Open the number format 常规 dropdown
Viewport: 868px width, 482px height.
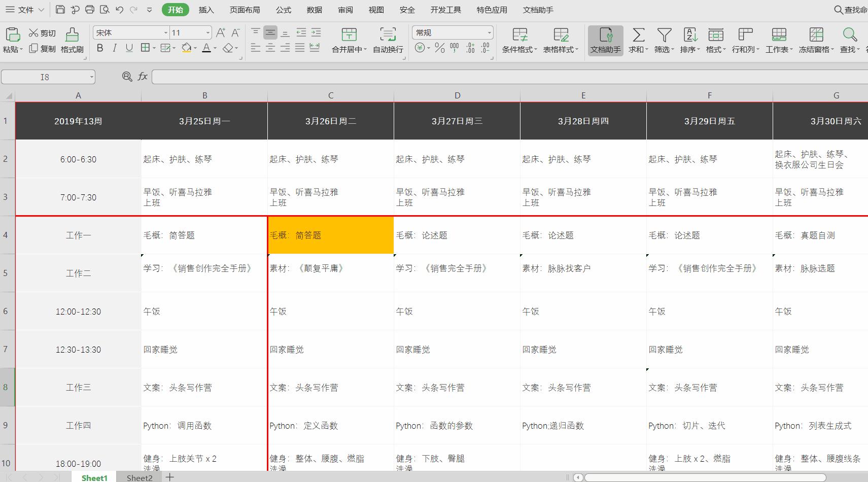(489, 32)
